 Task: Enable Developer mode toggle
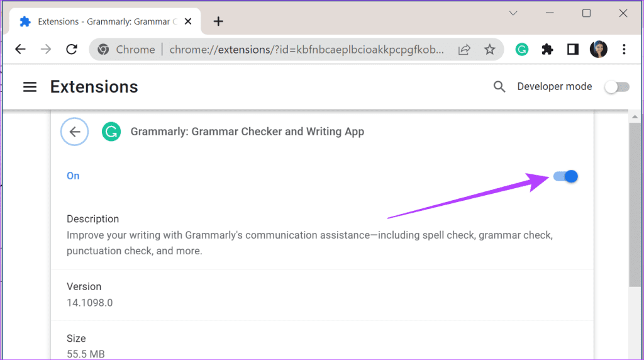tap(617, 87)
